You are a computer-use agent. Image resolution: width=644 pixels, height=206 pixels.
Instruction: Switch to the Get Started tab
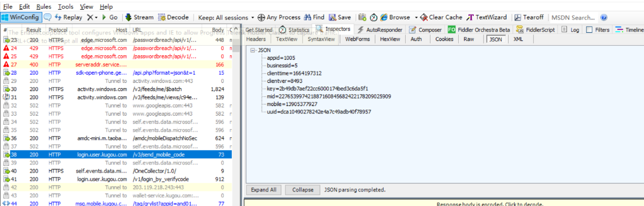pos(259,30)
